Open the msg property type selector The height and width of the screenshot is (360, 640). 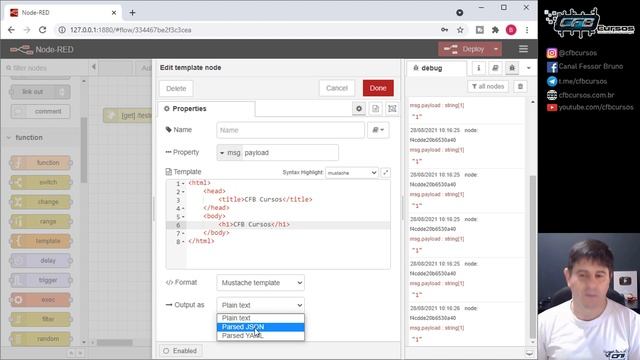pyautogui.click(x=229, y=153)
